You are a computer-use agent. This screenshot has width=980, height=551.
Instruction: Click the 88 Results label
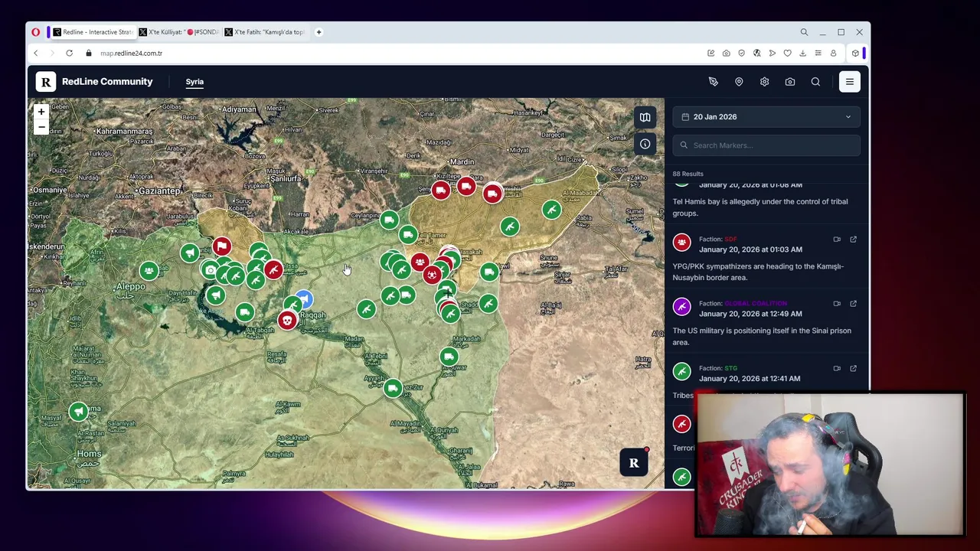[688, 174]
